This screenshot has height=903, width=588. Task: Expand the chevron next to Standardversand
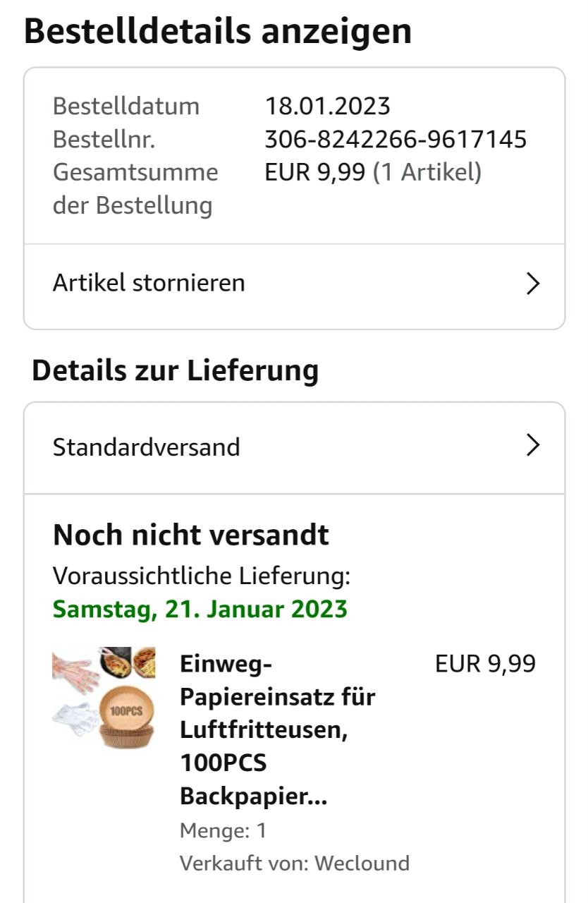pos(533,445)
